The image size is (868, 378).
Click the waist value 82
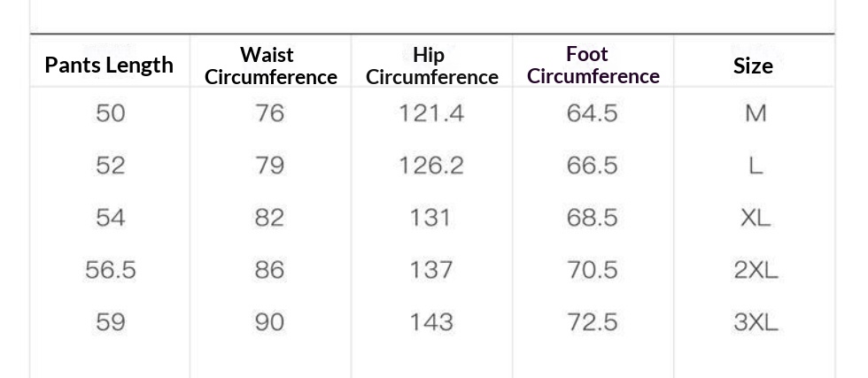pos(269,218)
